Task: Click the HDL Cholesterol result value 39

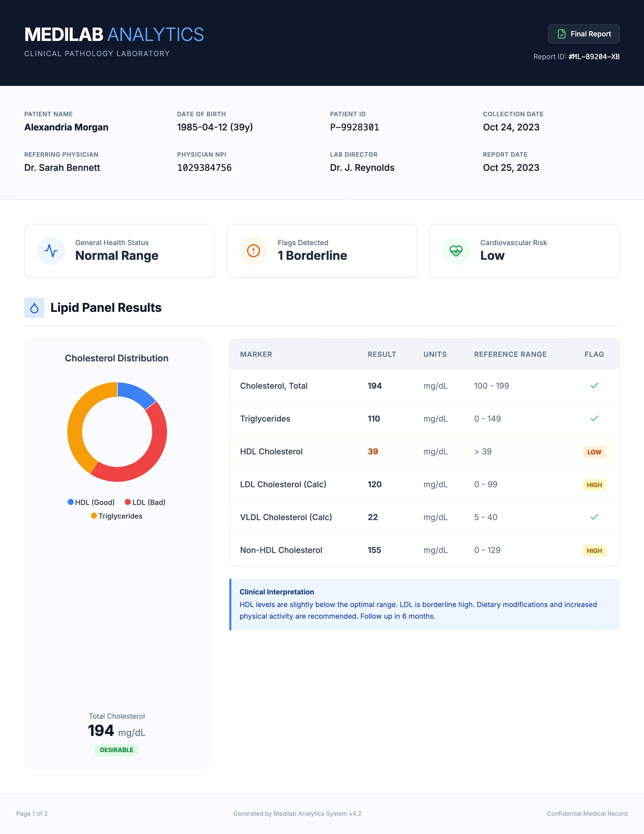Action: (x=373, y=451)
